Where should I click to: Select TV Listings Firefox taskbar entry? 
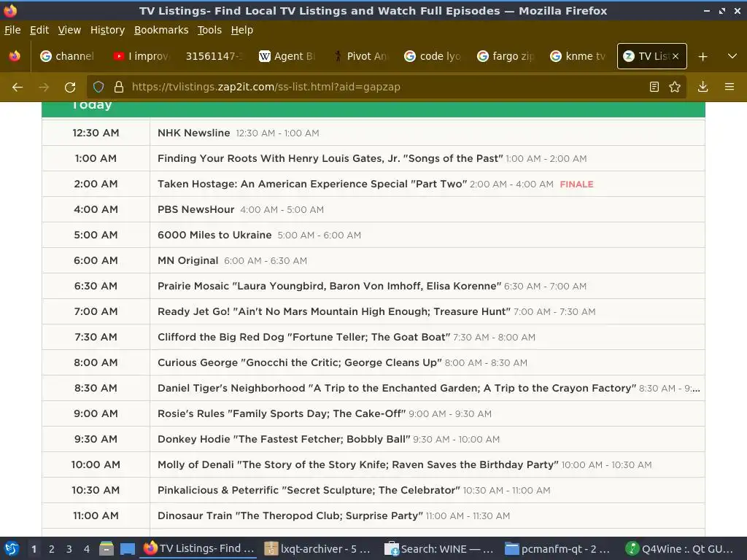198,549
